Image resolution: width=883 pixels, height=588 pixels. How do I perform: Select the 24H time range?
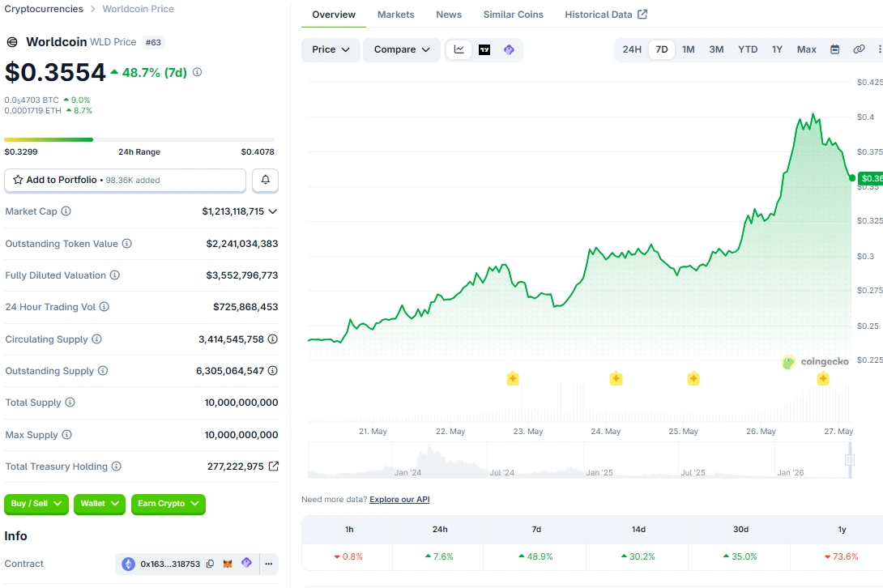pos(632,49)
